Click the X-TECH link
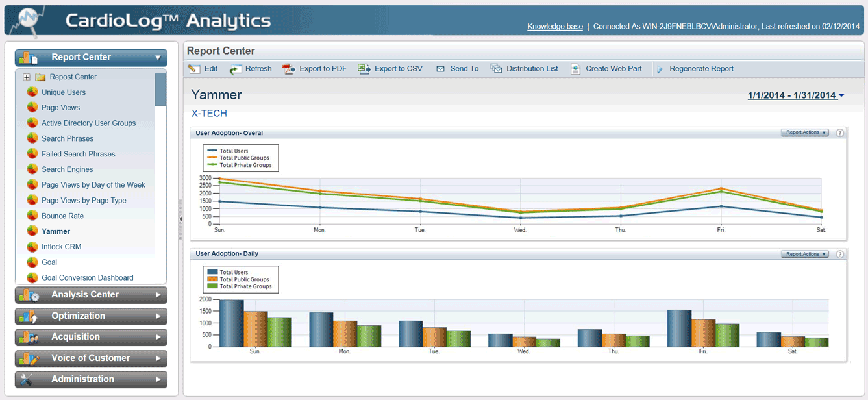Viewport: 868px width, 400px height. click(x=209, y=113)
